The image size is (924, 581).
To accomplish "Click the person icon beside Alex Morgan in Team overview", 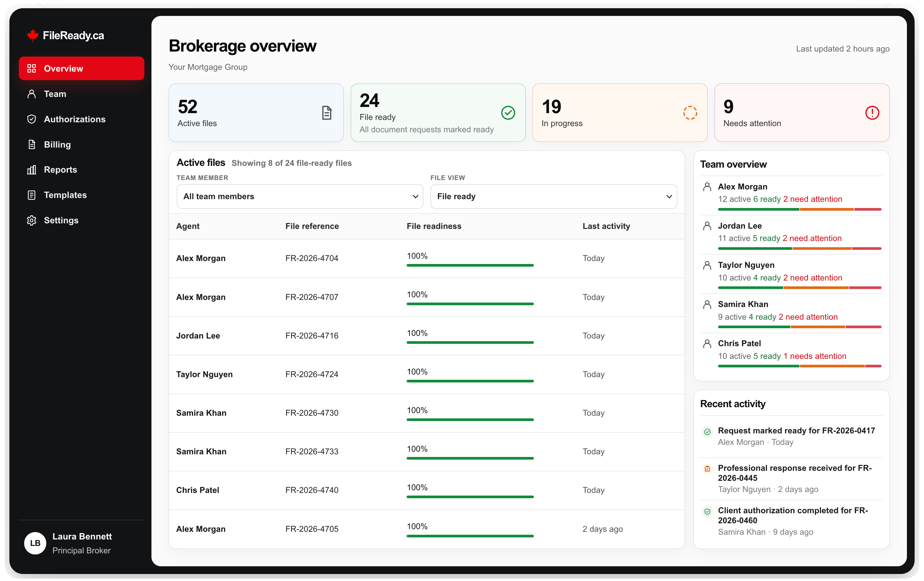I will coord(707,187).
